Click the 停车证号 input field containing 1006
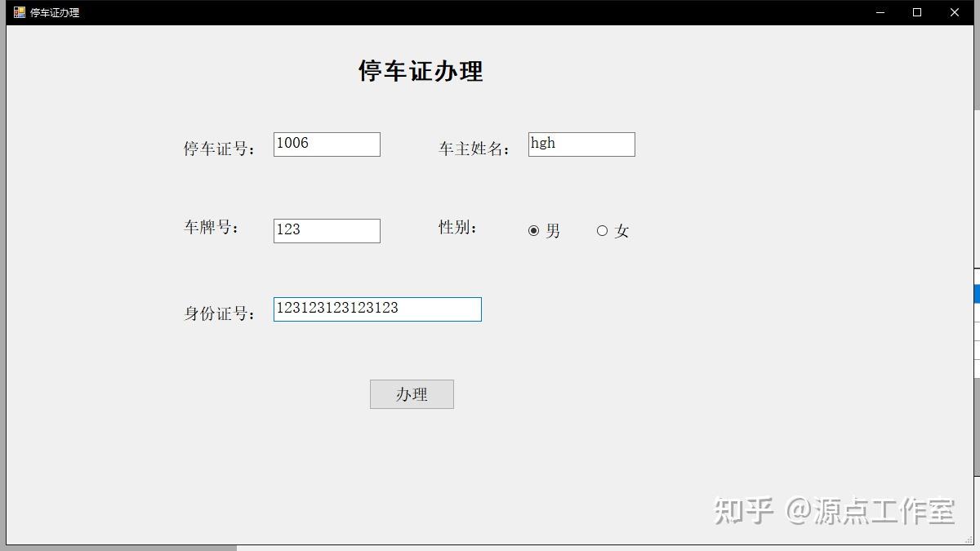 click(327, 144)
